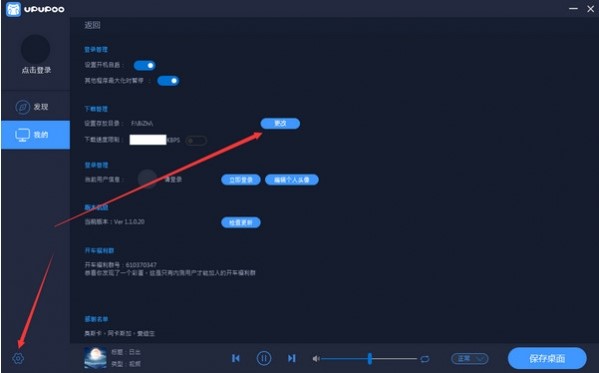Skip to previous wallpaper
The height and width of the screenshot is (373, 599).
[x=236, y=358]
